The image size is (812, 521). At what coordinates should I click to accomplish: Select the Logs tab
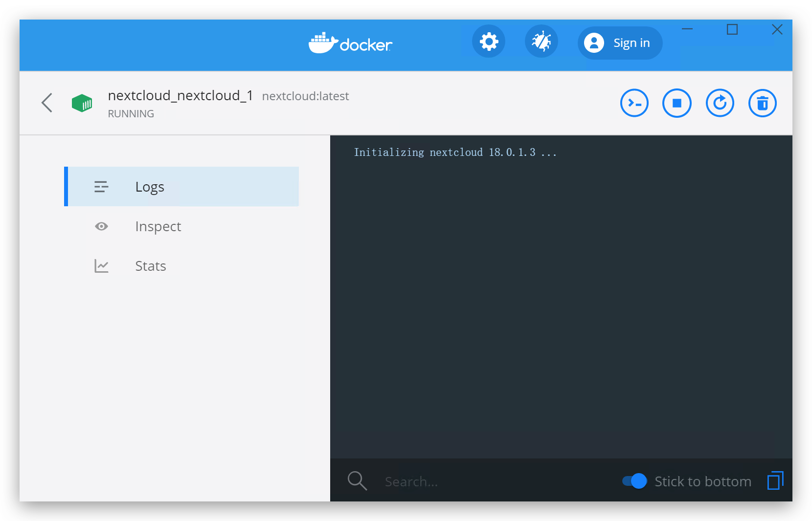tap(181, 187)
